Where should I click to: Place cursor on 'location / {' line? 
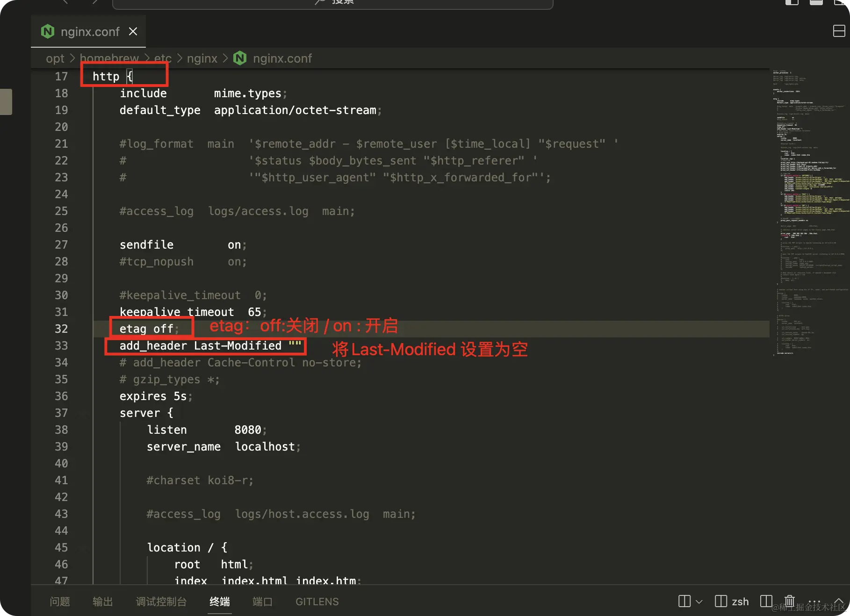pyautogui.click(x=187, y=548)
